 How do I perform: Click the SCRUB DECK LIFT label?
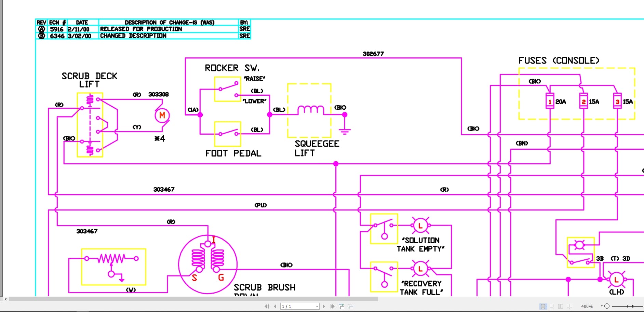[x=89, y=80]
